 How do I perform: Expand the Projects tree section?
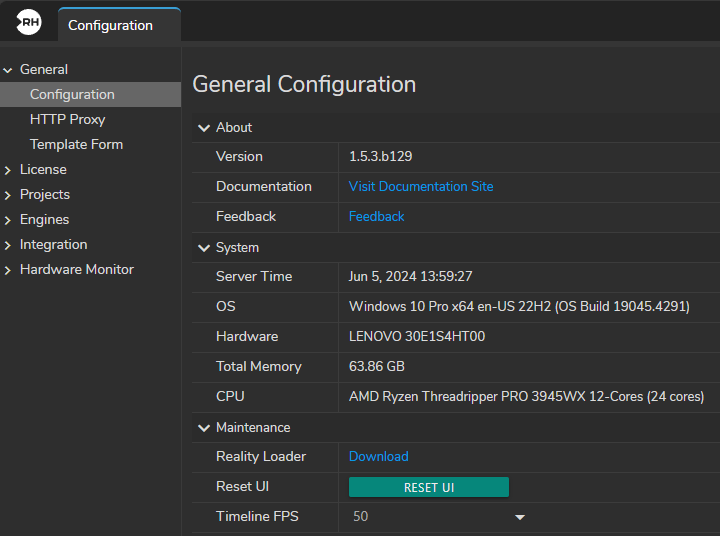click(8, 195)
